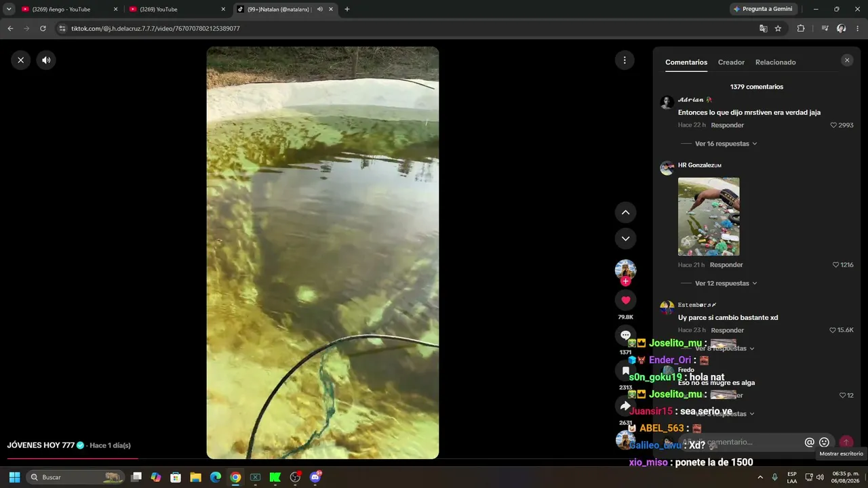Image resolution: width=868 pixels, height=488 pixels.
Task: Open the system volume control
Action: 820,477
